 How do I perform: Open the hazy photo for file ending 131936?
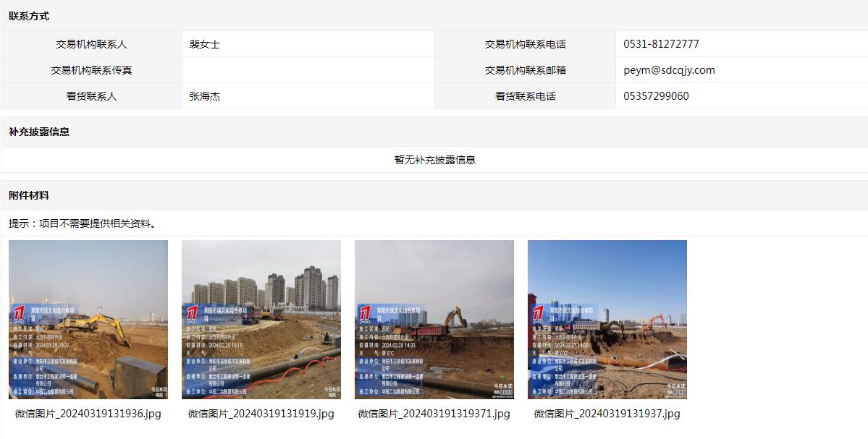[x=88, y=319]
